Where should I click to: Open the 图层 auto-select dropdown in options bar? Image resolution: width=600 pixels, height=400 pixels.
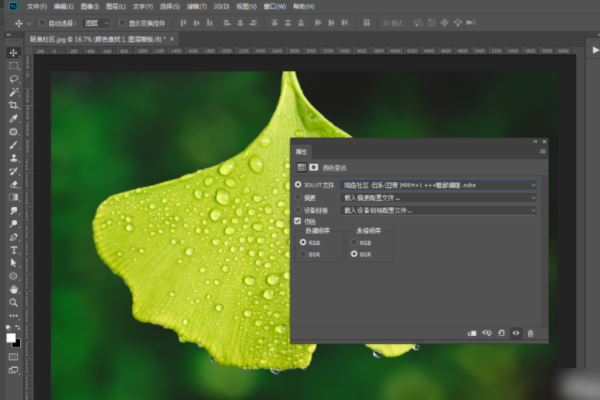(96, 23)
